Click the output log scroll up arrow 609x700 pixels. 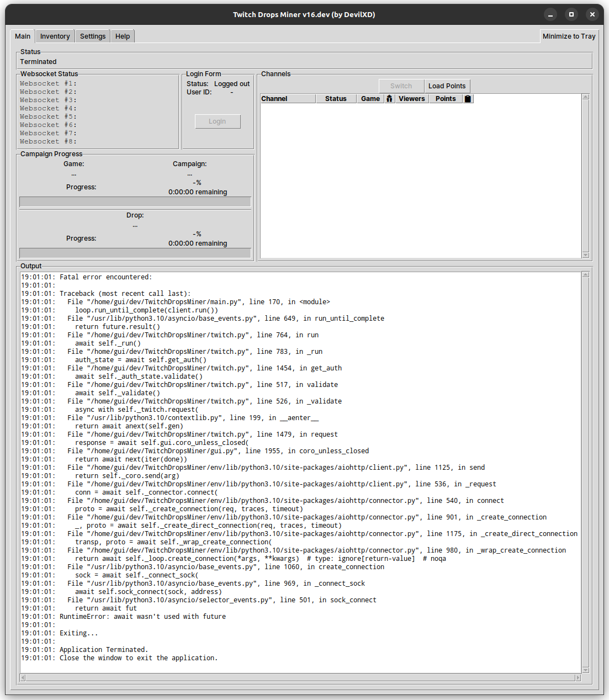click(x=586, y=274)
